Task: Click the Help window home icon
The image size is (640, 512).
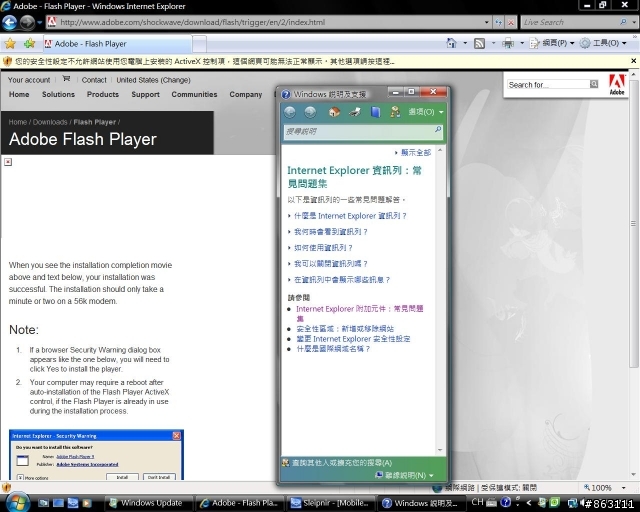Action: (x=334, y=112)
